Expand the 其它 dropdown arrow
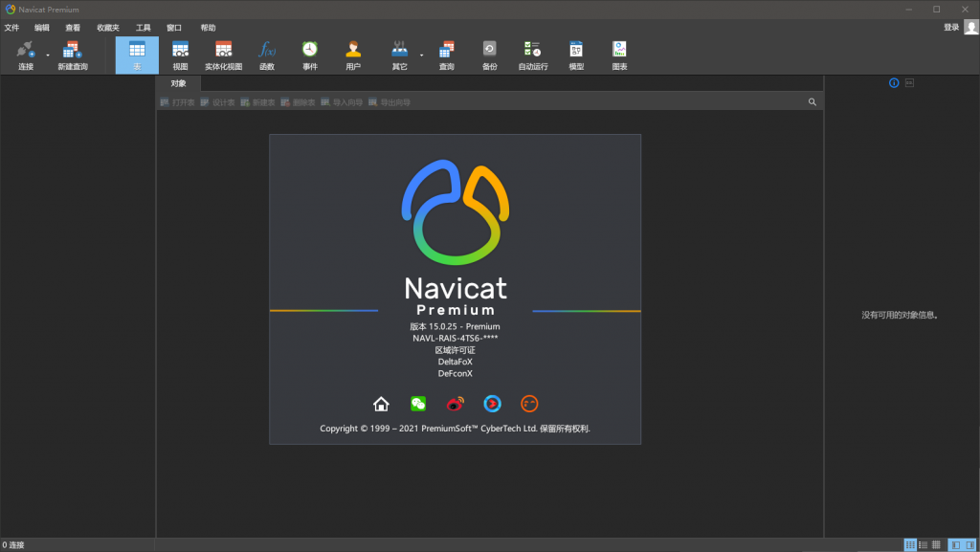This screenshot has width=980, height=552. click(x=422, y=55)
